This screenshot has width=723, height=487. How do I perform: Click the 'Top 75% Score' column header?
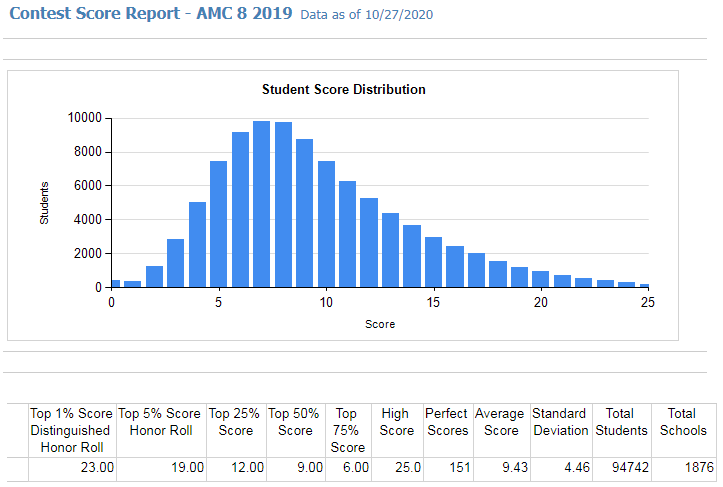click(348, 430)
